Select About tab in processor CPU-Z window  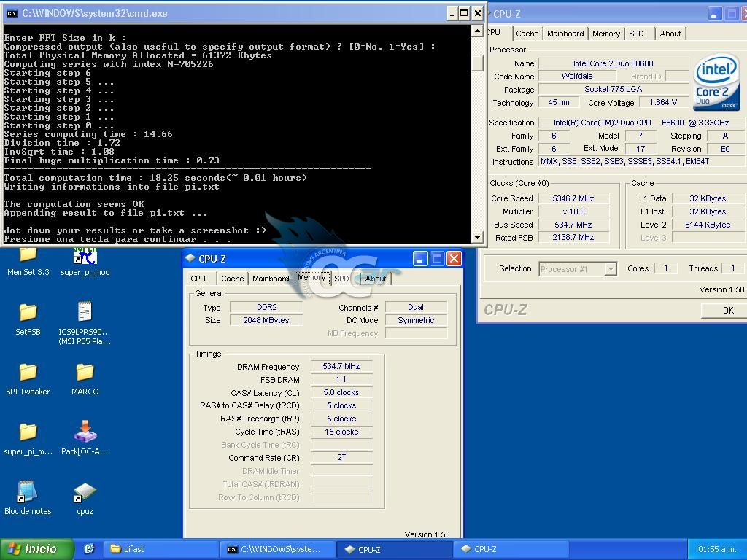pyautogui.click(x=670, y=34)
